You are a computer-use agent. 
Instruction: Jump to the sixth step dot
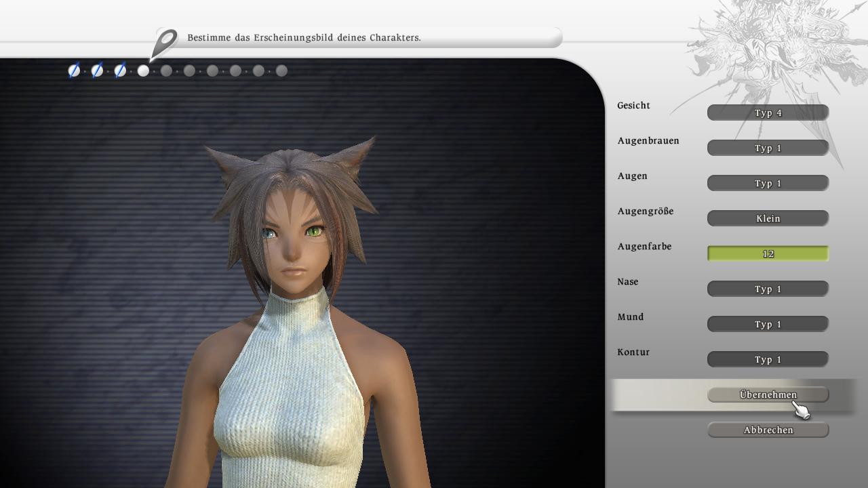[x=189, y=70]
